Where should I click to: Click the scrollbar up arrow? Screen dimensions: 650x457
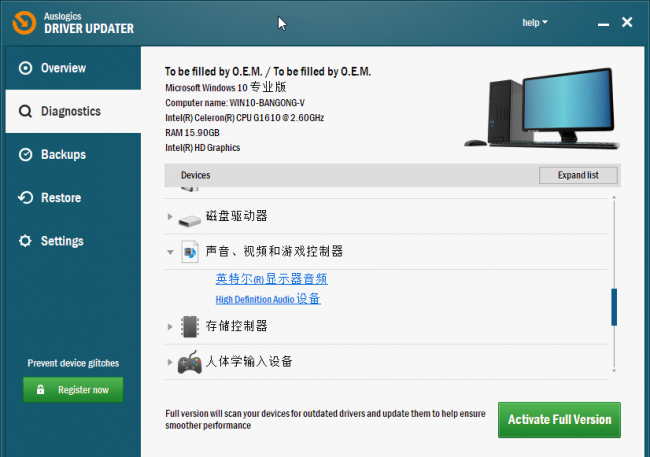pyautogui.click(x=614, y=197)
